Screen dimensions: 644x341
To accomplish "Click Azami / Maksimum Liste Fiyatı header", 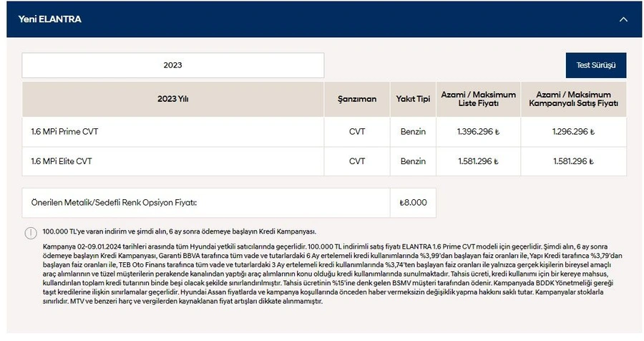I will pos(479,99).
